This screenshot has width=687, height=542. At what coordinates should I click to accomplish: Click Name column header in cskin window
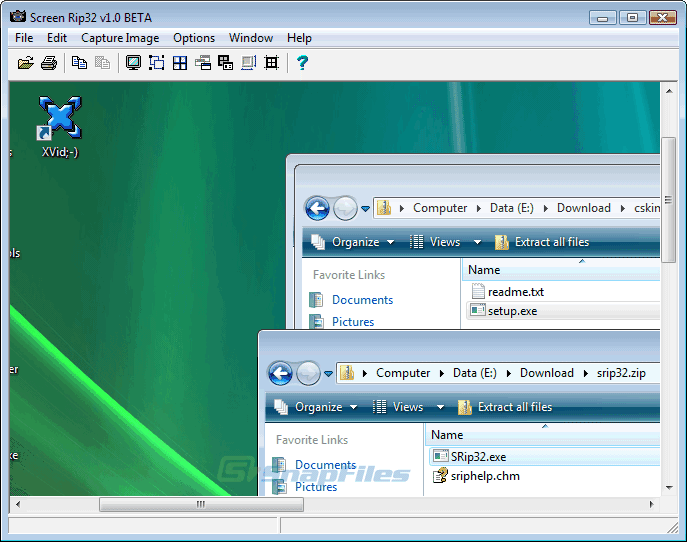click(x=562, y=270)
